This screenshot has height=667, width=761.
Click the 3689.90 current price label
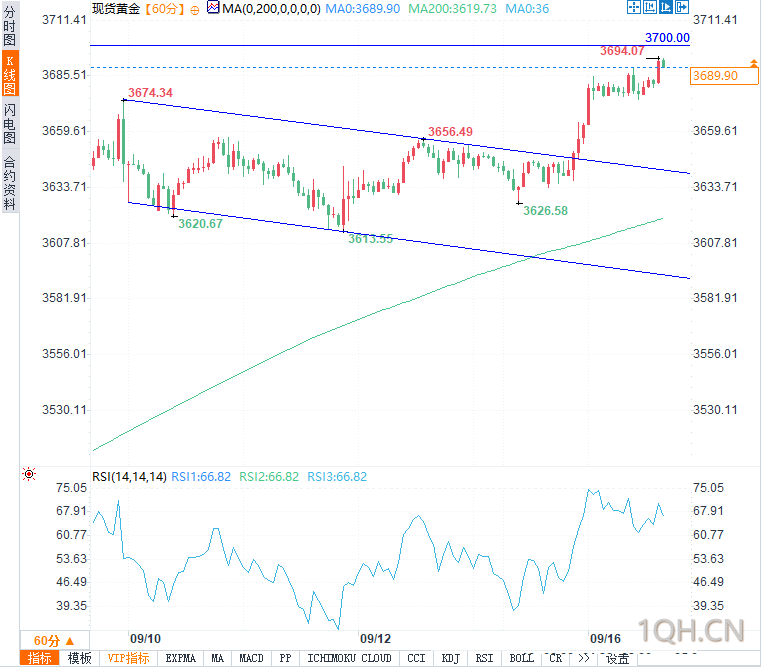[x=723, y=76]
